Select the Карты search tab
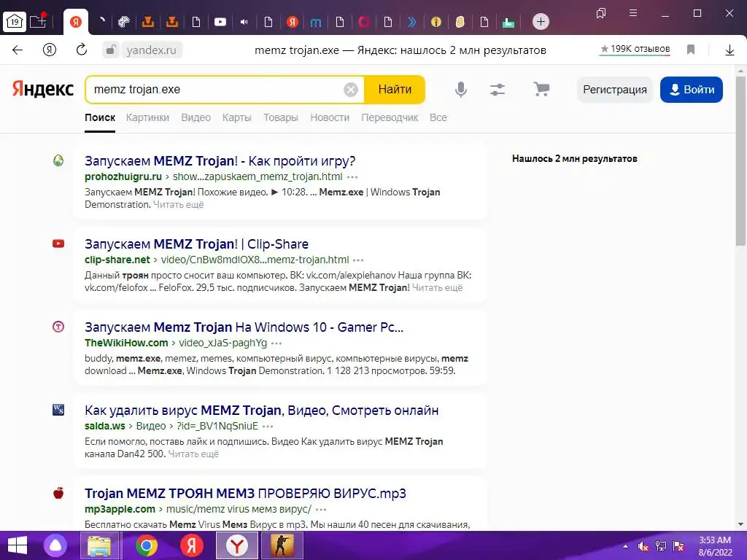The width and height of the screenshot is (747, 560). pos(237,117)
